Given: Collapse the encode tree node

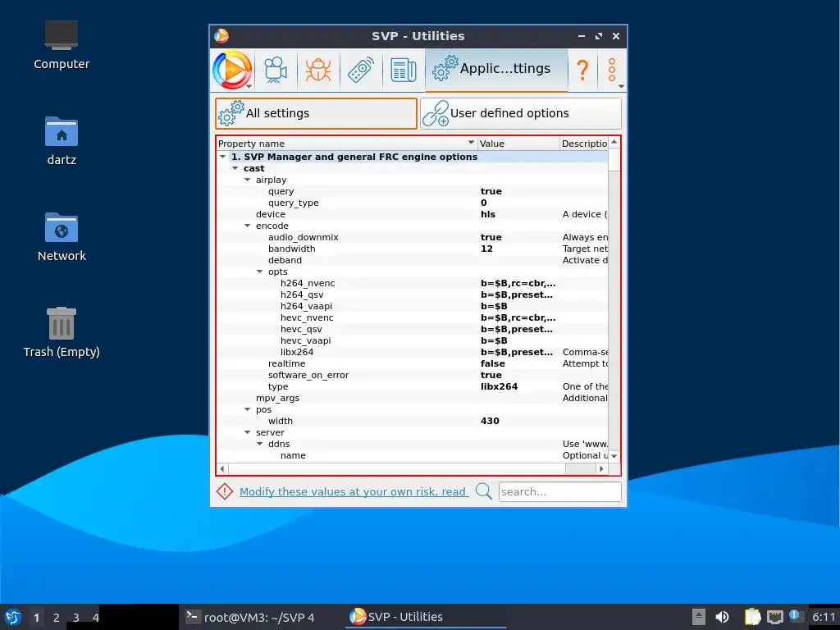Looking at the screenshot, I should click(x=248, y=226).
